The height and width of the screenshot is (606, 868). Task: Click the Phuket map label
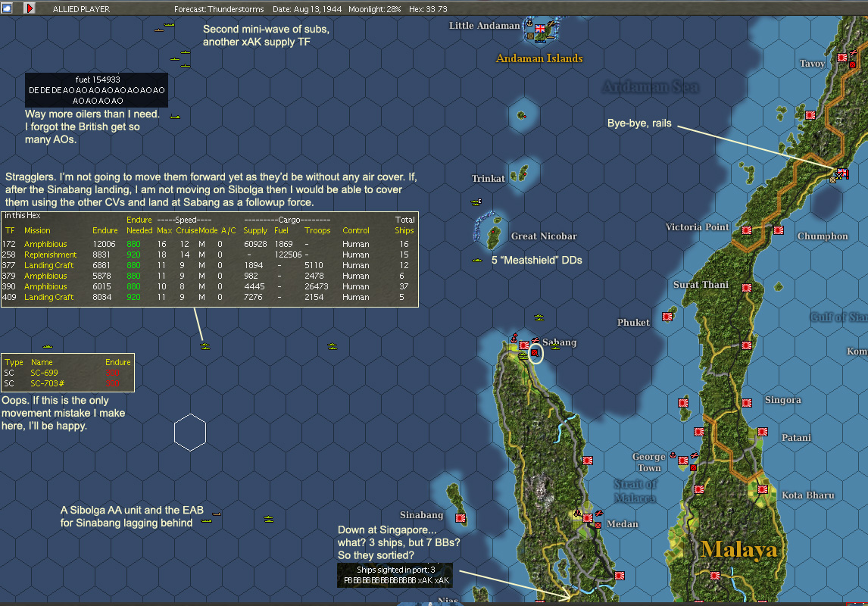point(633,322)
